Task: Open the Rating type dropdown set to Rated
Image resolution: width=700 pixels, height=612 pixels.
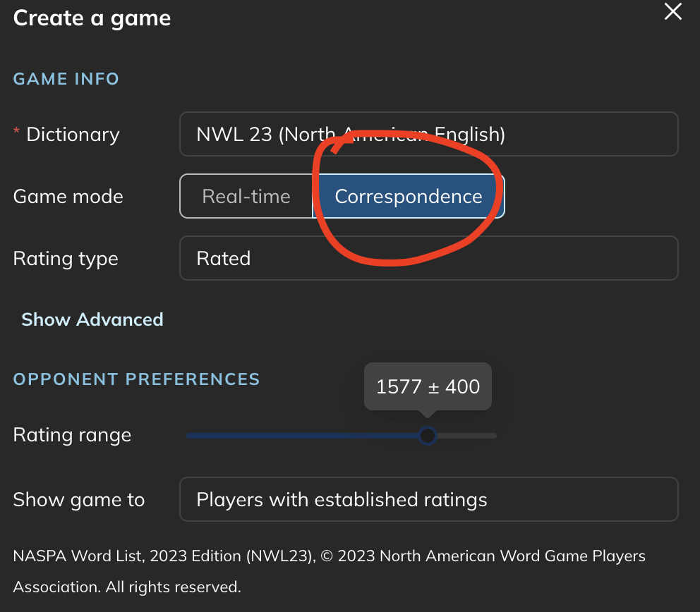Action: coord(428,258)
